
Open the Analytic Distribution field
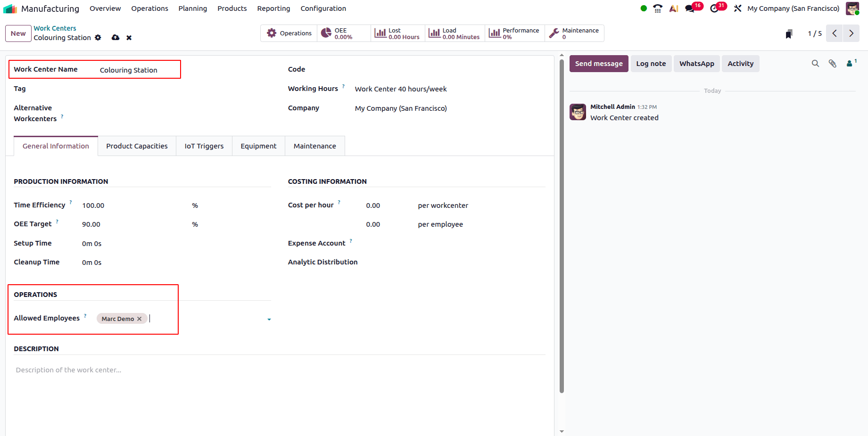(455, 262)
